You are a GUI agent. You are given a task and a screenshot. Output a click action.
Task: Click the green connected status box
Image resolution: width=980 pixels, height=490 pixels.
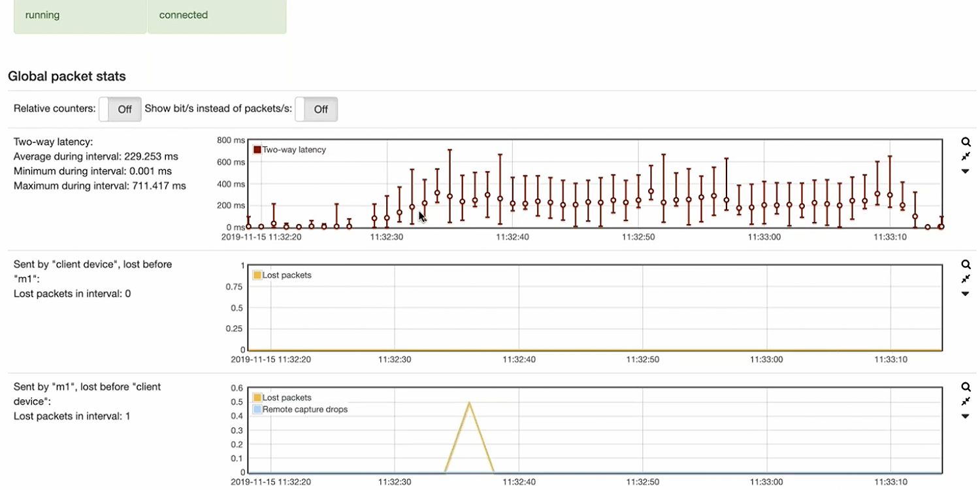216,16
